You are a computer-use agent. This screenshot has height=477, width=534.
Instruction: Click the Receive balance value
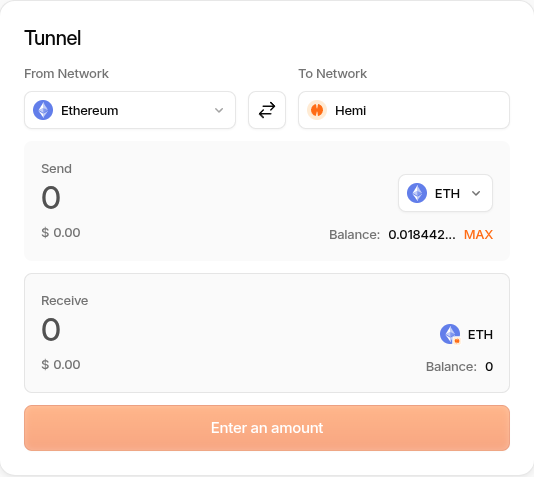tap(489, 367)
